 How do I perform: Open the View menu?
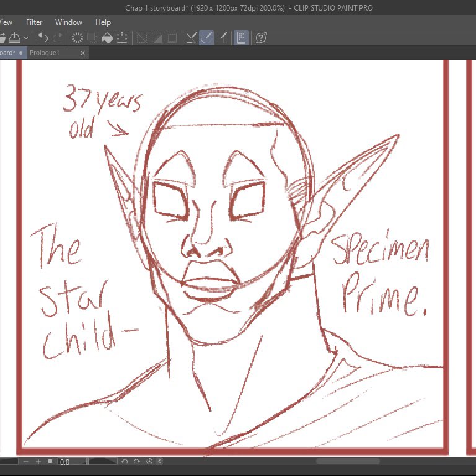[6, 22]
